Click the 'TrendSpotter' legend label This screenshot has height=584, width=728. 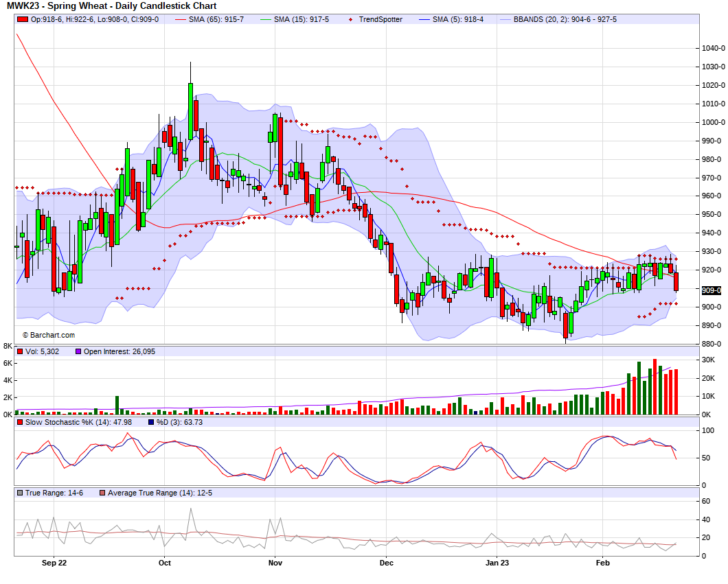pyautogui.click(x=380, y=19)
